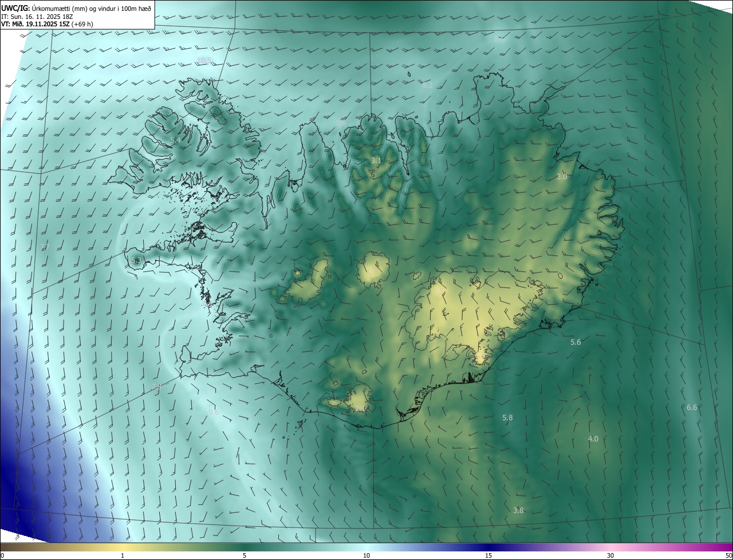Click the colour scale tick labelled 5

pos(245,555)
